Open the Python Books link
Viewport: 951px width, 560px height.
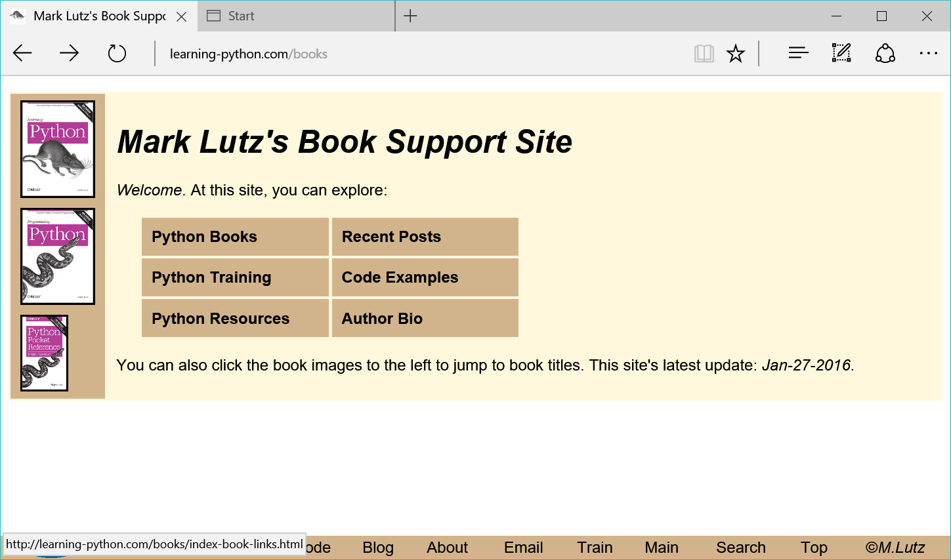point(235,237)
